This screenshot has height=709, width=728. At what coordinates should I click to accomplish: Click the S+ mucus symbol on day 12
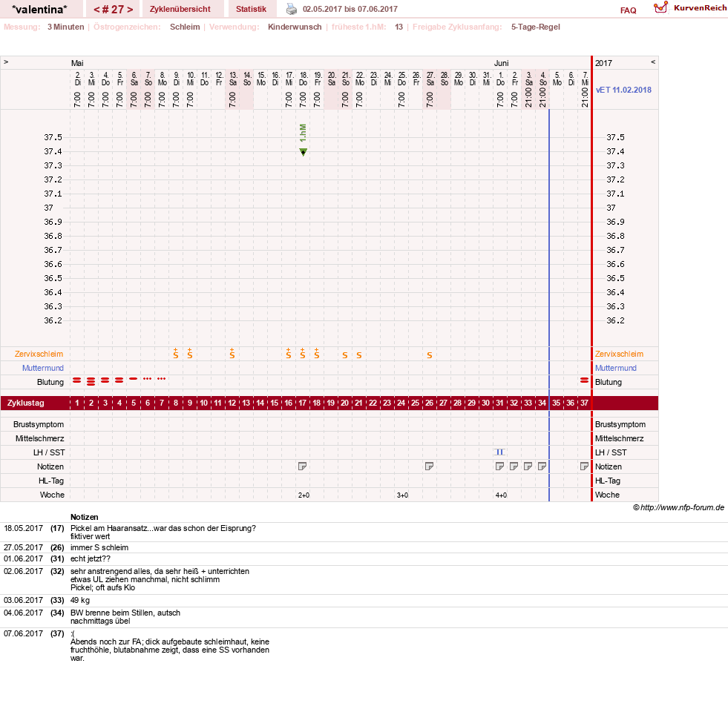[232, 353]
